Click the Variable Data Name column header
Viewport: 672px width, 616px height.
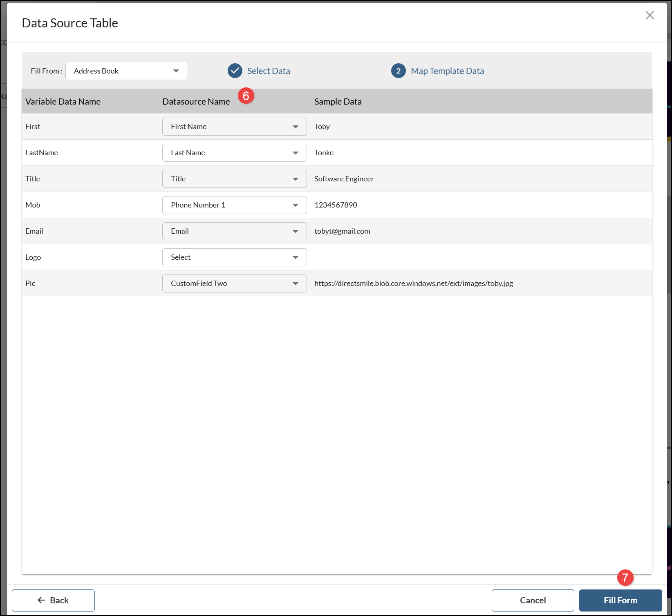[x=63, y=102]
